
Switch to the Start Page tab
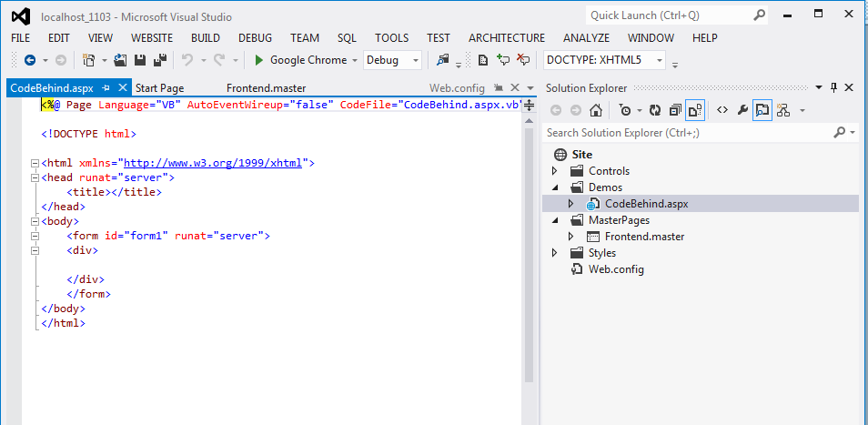tap(159, 88)
